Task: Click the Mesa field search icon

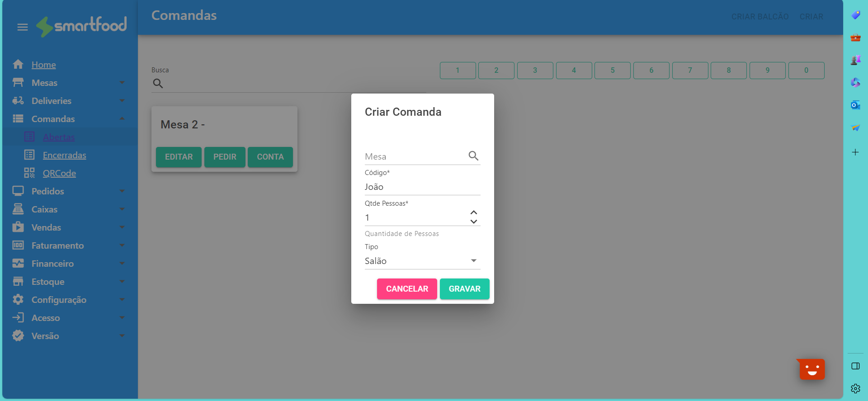Action: click(x=473, y=156)
